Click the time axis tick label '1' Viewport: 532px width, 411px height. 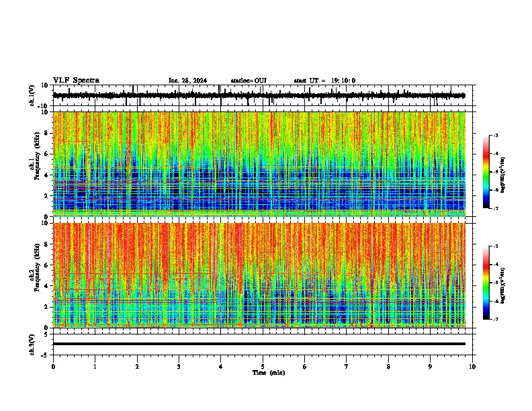(x=95, y=367)
